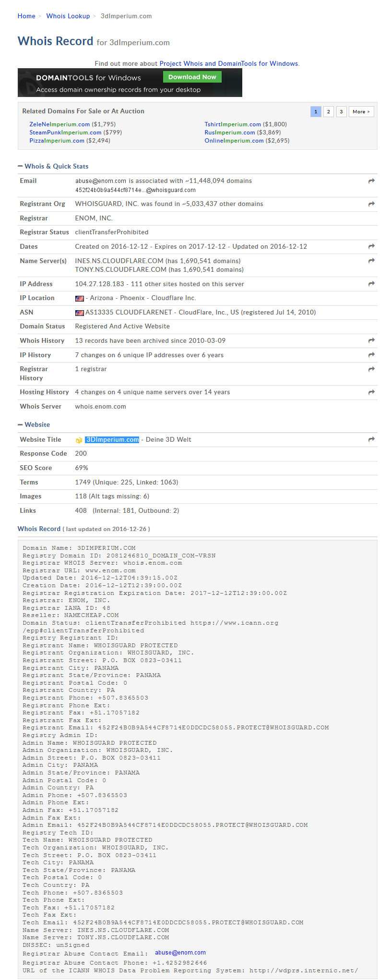Open Whois History arrow icon
The height and width of the screenshot is (980, 391).
pyautogui.click(x=371, y=340)
